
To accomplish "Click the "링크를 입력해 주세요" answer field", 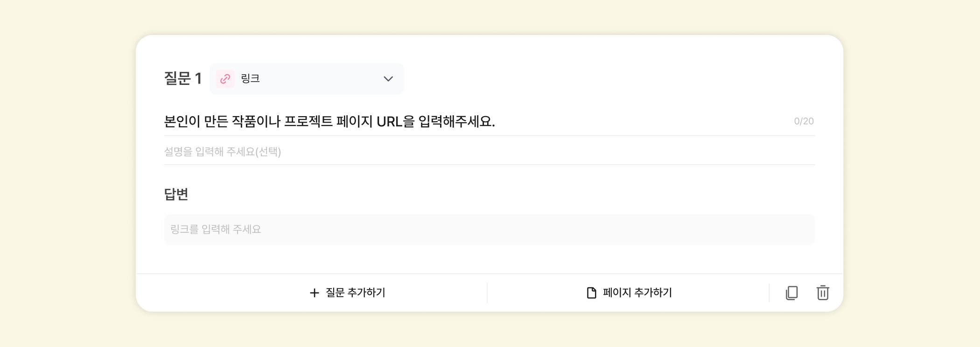I will pyautogui.click(x=489, y=229).
